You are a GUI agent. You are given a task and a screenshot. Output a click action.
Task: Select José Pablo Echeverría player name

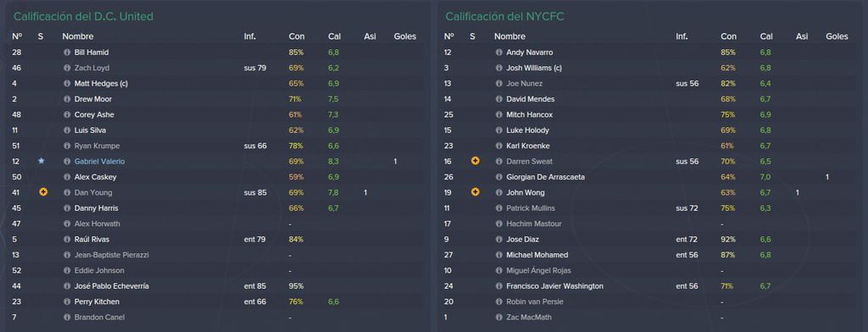click(111, 286)
